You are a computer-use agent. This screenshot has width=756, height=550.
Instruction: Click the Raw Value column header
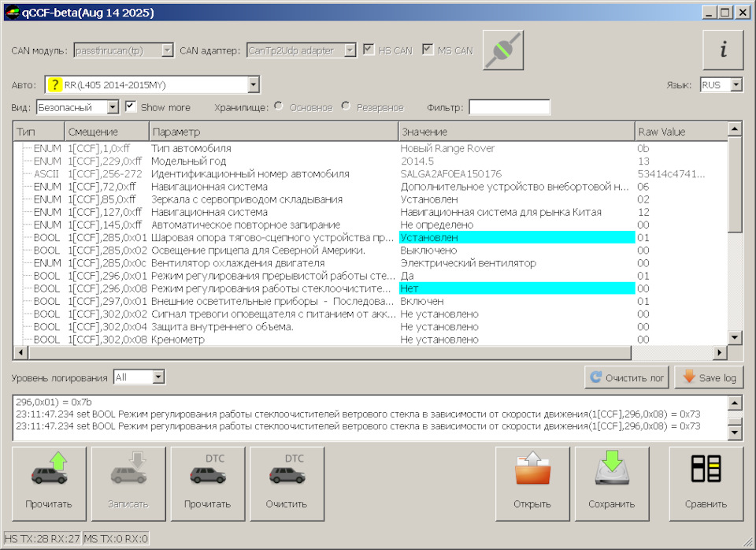pos(681,132)
